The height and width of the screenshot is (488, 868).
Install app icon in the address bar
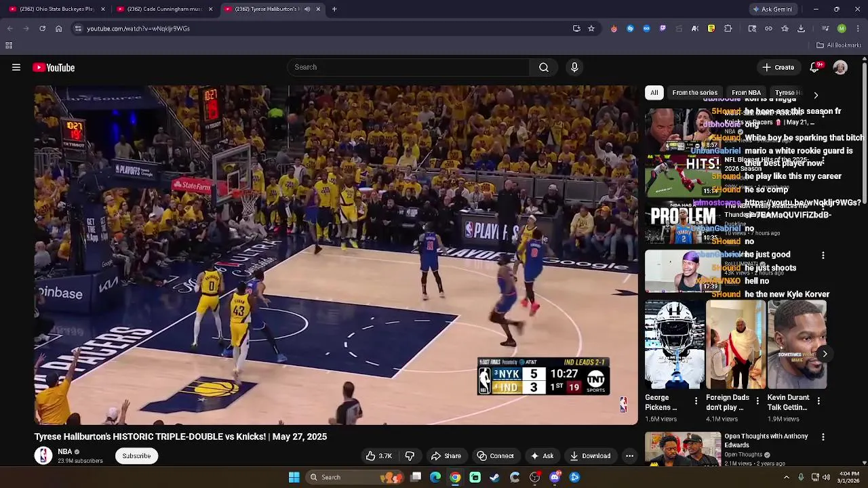(x=576, y=28)
